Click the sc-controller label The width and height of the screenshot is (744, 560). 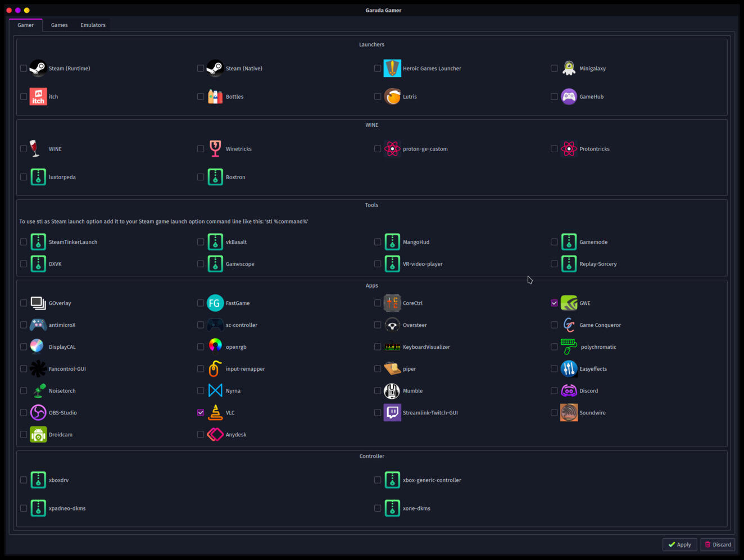[242, 325]
